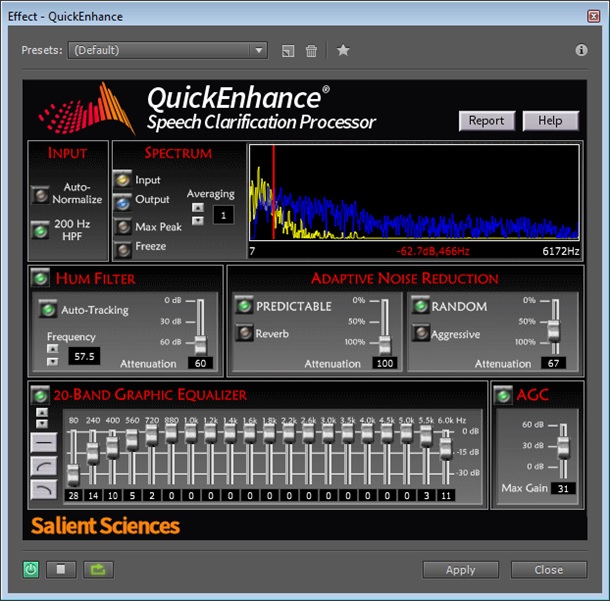Toggle the effect power state button

click(31, 569)
